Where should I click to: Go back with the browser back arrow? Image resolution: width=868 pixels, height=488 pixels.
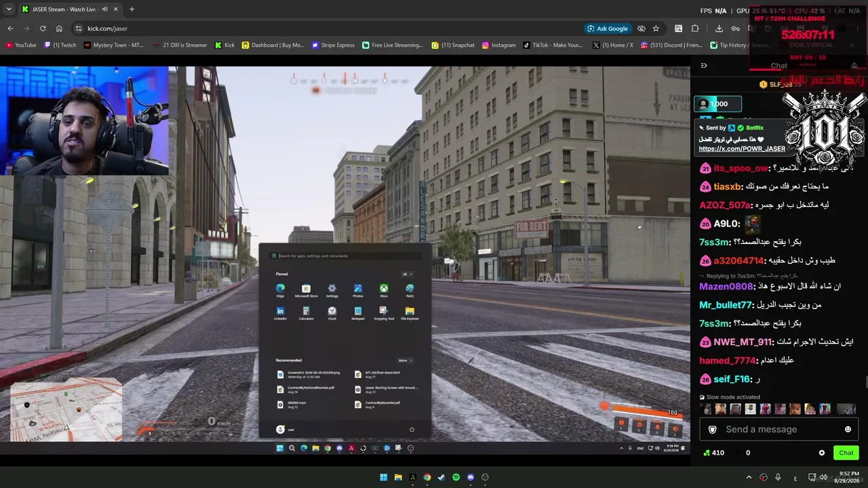click(10, 28)
